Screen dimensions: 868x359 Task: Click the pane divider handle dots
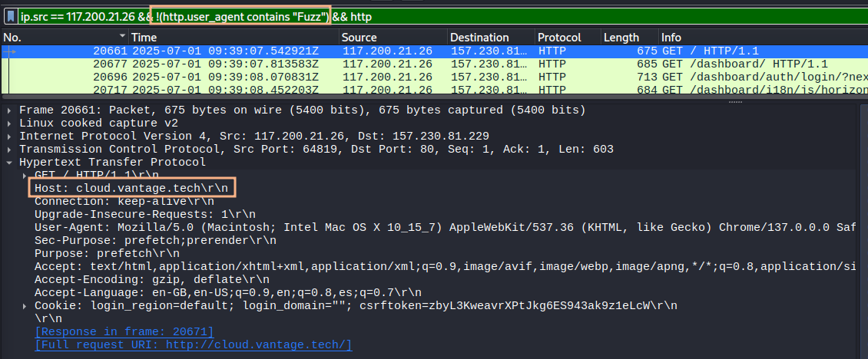coord(735,102)
